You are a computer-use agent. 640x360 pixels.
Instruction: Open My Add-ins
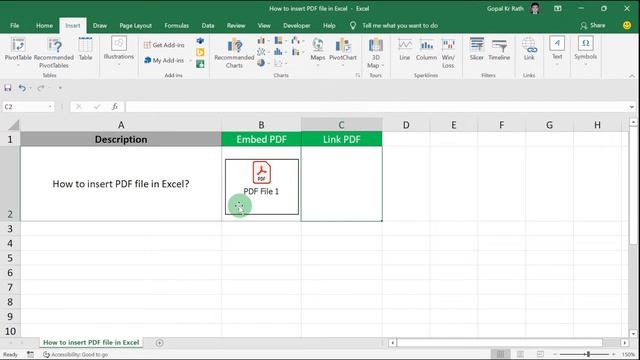point(164,60)
